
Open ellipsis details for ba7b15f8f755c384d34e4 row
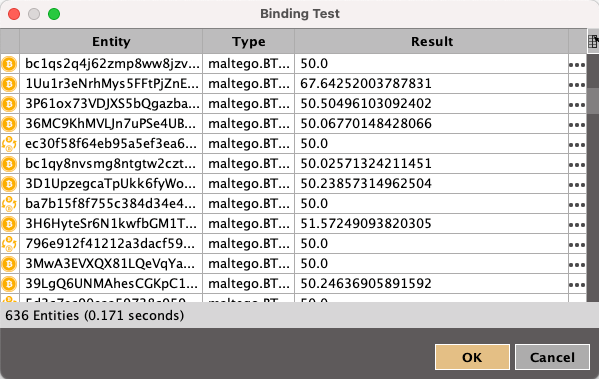tap(577, 205)
